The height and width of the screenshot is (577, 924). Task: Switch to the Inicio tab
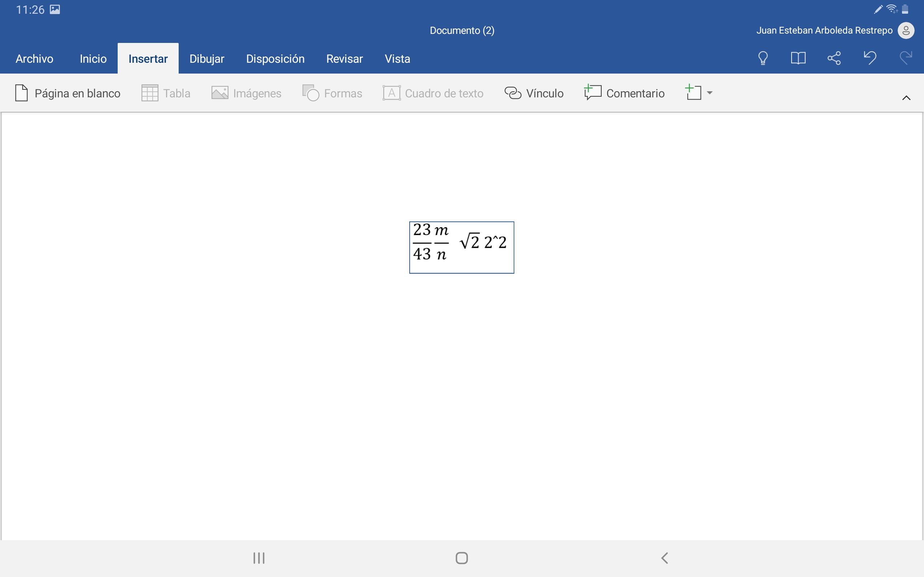coord(93,59)
